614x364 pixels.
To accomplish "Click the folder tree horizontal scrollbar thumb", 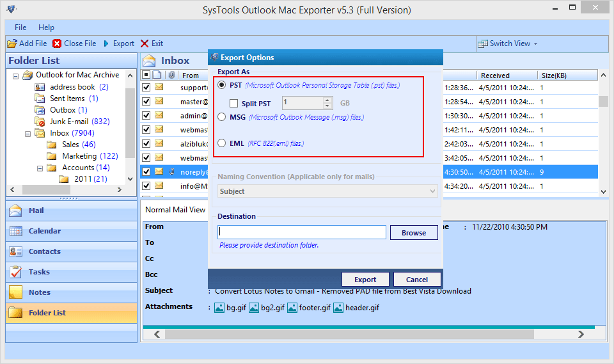I will 46,189.
